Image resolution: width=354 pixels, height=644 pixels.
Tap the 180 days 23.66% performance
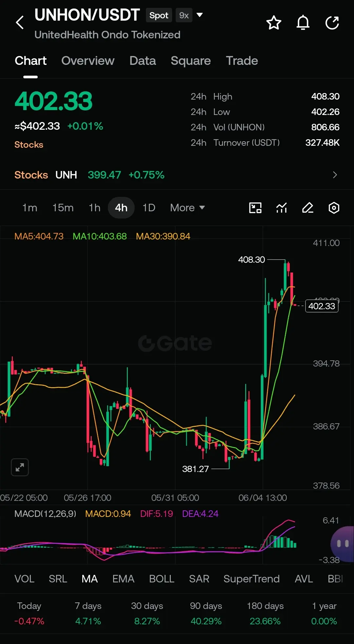pos(265,614)
